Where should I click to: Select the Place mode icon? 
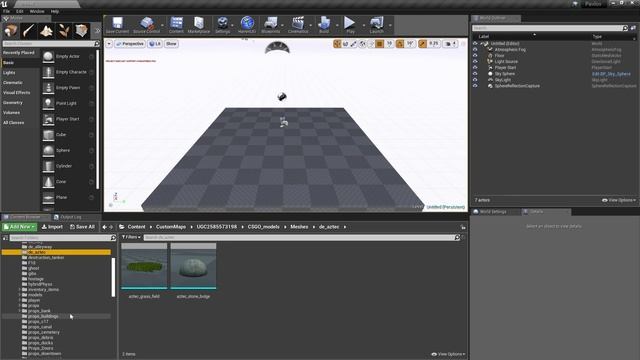coord(11,31)
